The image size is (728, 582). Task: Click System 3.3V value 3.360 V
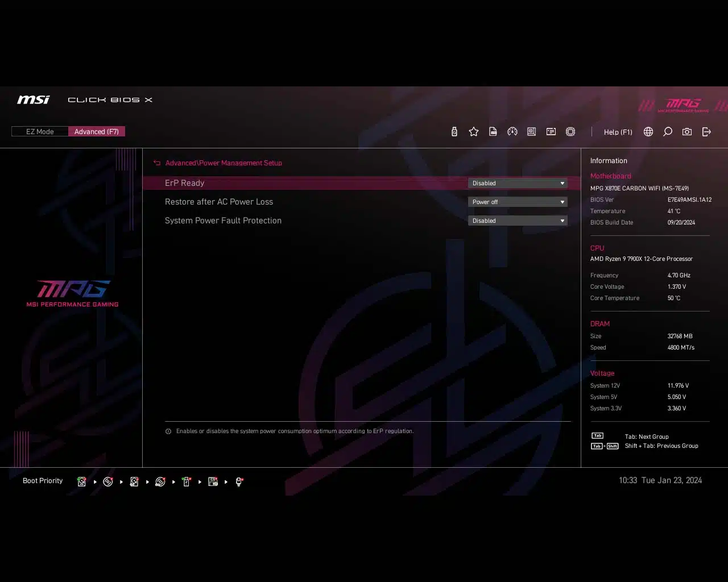coord(677,409)
